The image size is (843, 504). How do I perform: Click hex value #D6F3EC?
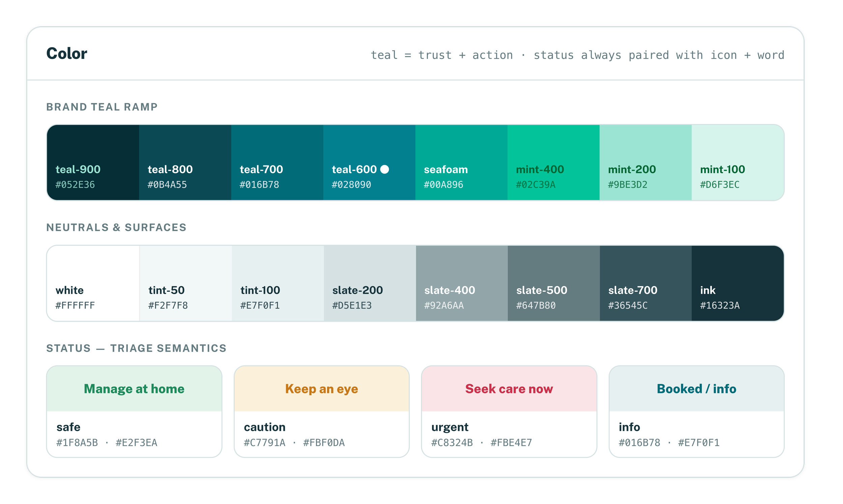point(720,185)
